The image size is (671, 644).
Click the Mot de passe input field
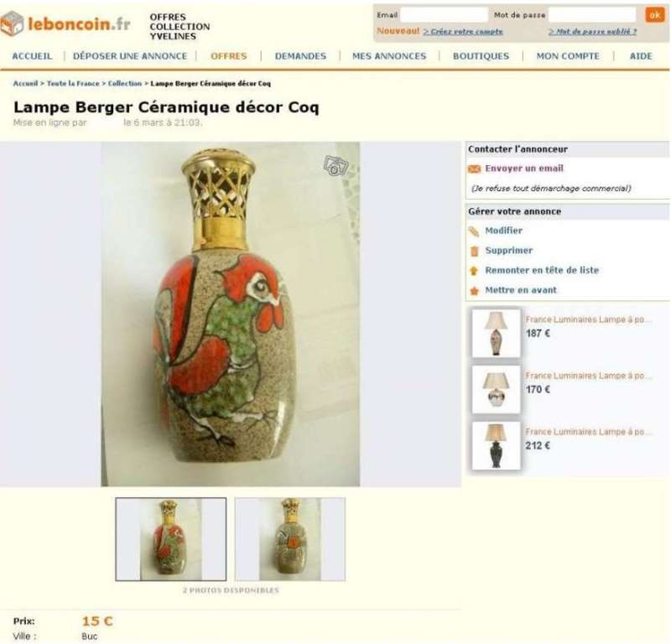[x=592, y=15]
